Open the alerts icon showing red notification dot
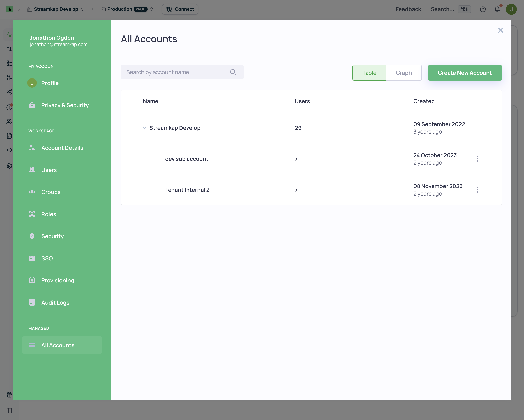The image size is (524, 420). pos(9,107)
